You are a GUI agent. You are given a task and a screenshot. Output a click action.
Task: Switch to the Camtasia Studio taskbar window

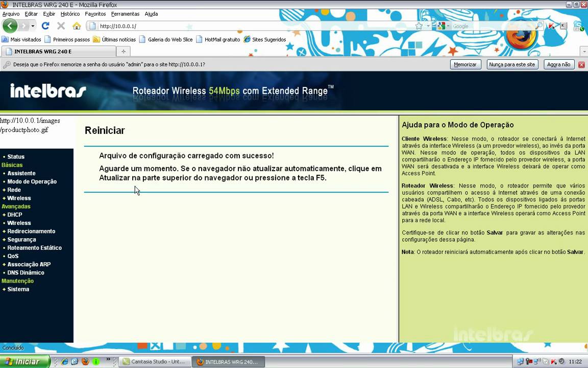[x=154, y=362]
